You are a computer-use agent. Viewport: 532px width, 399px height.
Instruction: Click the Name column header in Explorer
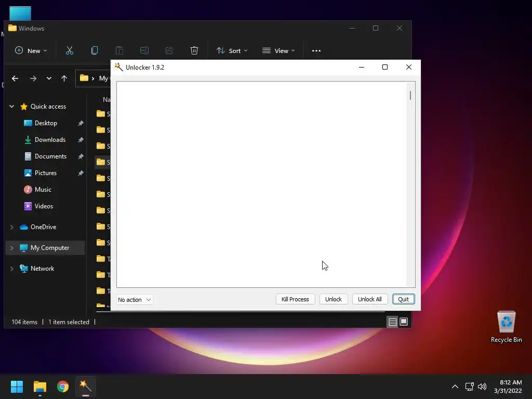click(107, 99)
